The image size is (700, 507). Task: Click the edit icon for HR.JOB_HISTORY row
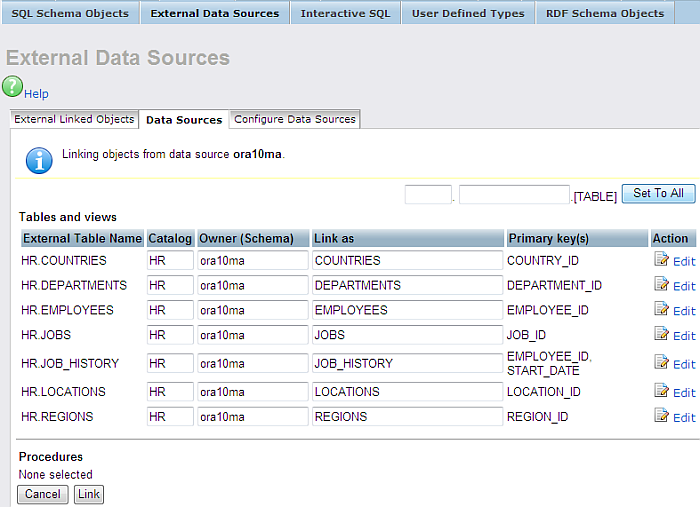tap(661, 363)
